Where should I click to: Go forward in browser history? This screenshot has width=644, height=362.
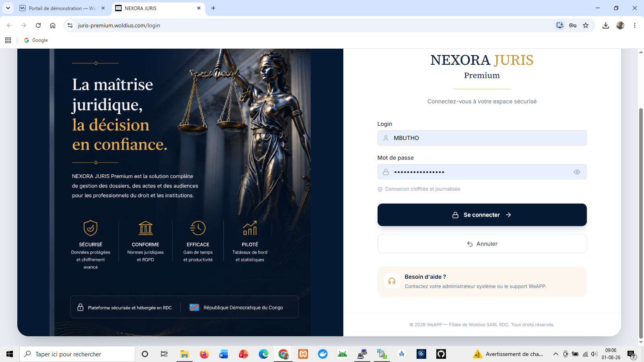pyautogui.click(x=24, y=25)
